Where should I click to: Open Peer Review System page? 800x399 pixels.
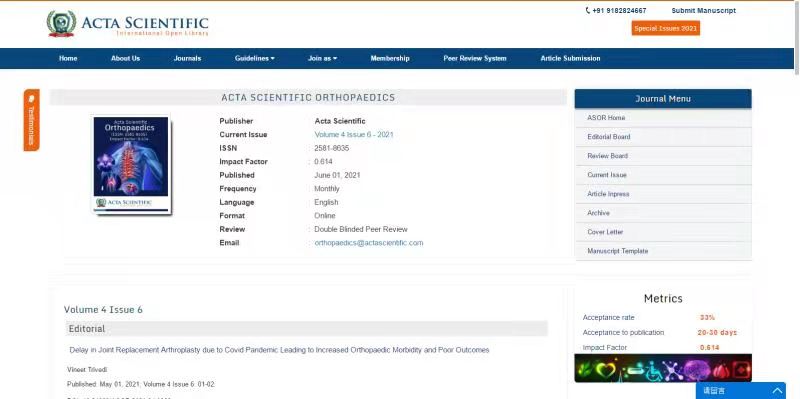475,59
